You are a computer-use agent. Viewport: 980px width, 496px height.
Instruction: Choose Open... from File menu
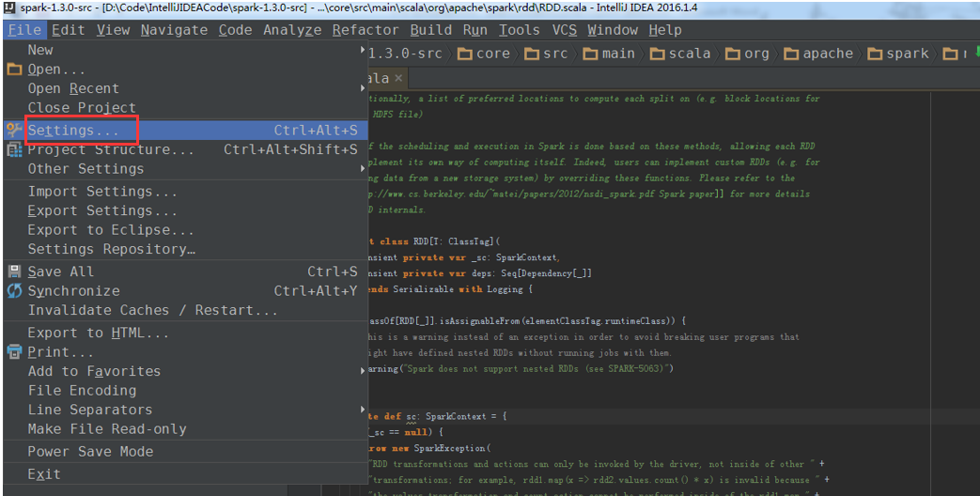pyautogui.click(x=186, y=70)
